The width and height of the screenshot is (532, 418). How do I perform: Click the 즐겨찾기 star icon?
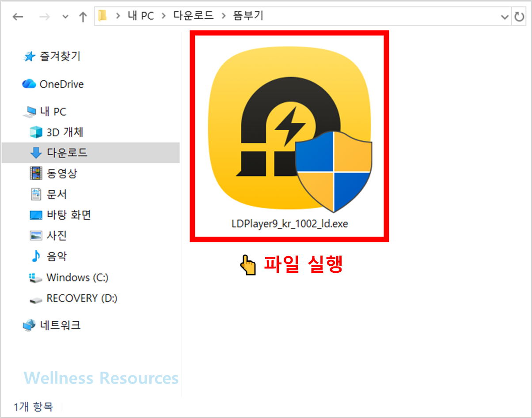[x=29, y=56]
